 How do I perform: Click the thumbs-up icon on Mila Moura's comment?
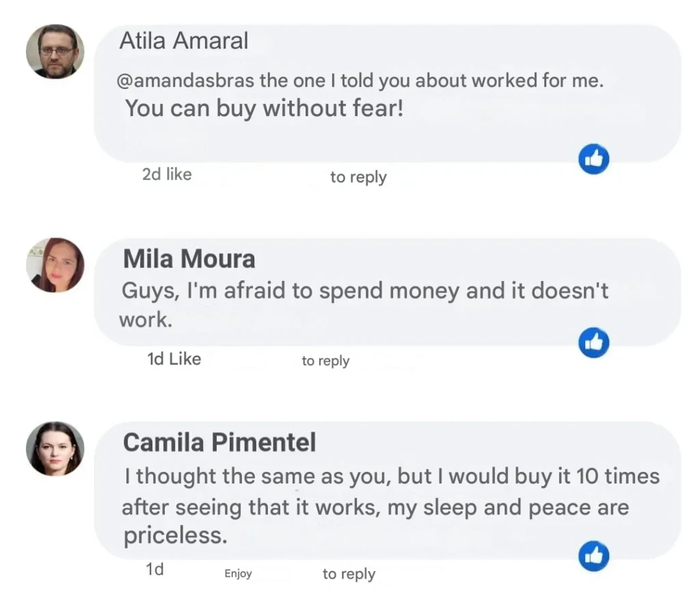593,343
